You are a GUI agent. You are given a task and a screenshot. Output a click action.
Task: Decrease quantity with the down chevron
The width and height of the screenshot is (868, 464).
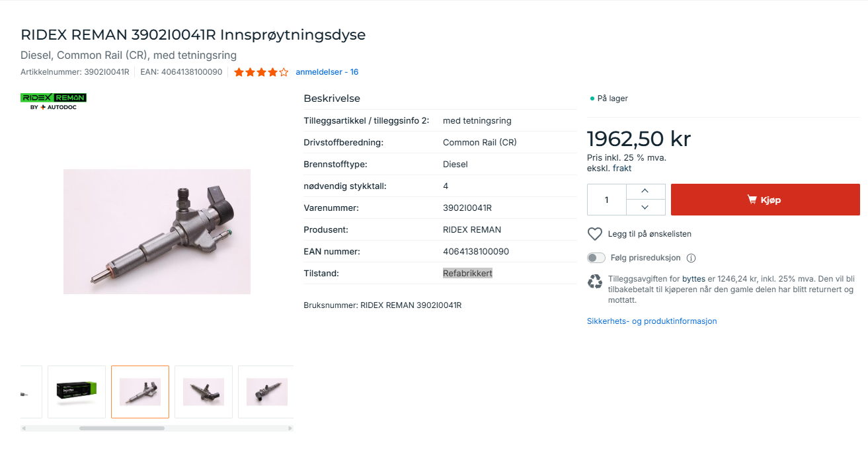click(645, 208)
